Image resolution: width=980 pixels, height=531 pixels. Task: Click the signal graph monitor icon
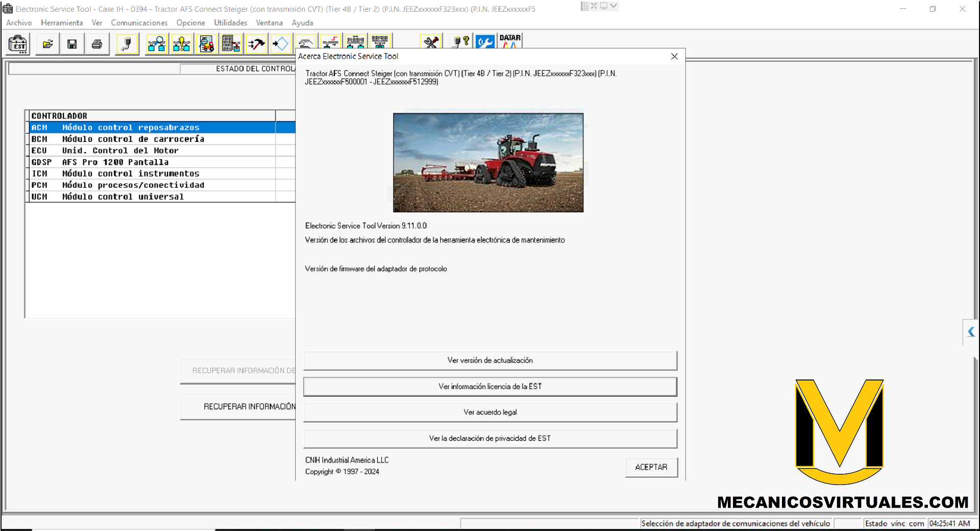coord(330,42)
